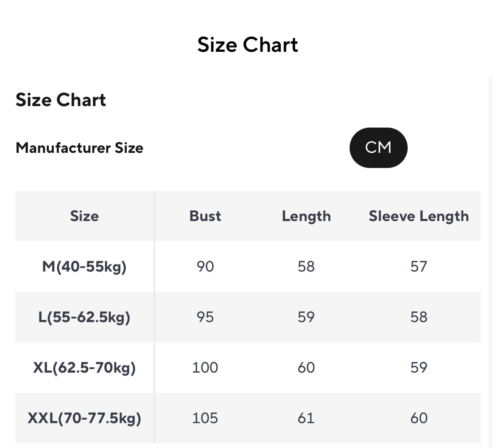Select the XXL(70-77.5kg) size row label
Viewport: 496px width, 448px height.
click(85, 418)
